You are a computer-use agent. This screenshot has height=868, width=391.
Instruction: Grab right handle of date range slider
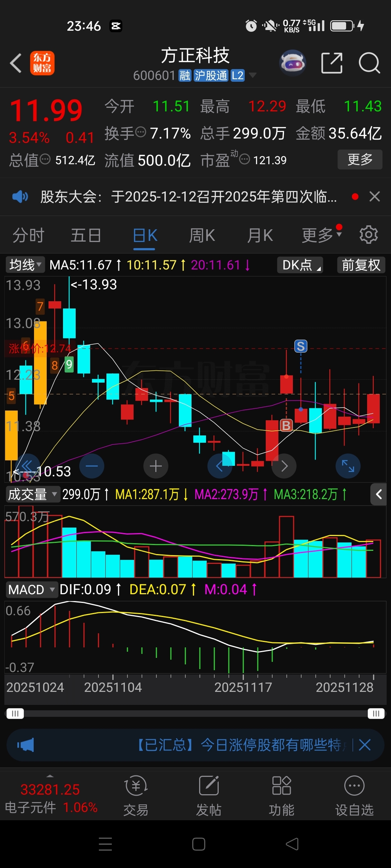pos(376,714)
